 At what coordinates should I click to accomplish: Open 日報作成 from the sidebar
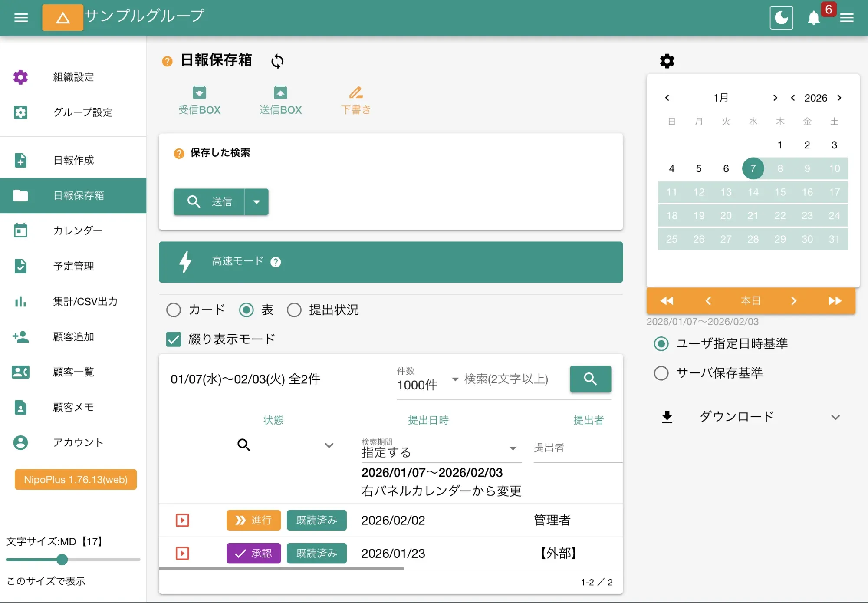tap(72, 160)
